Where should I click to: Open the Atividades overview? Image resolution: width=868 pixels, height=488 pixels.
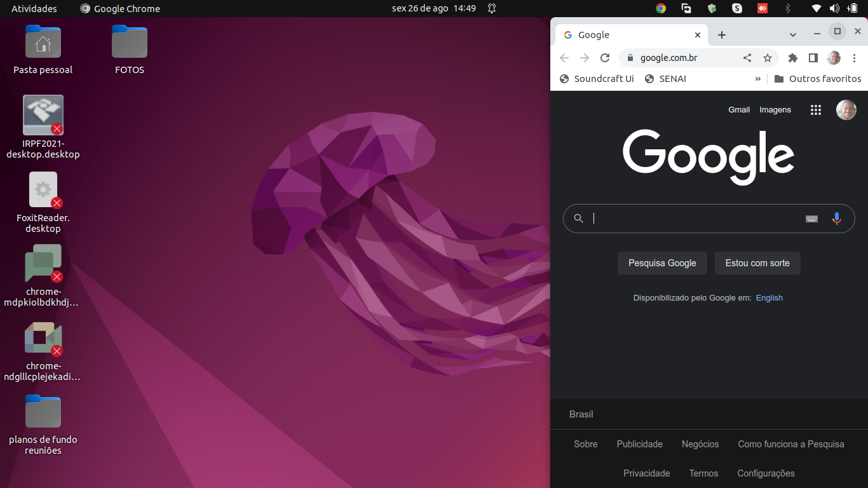[x=34, y=8]
